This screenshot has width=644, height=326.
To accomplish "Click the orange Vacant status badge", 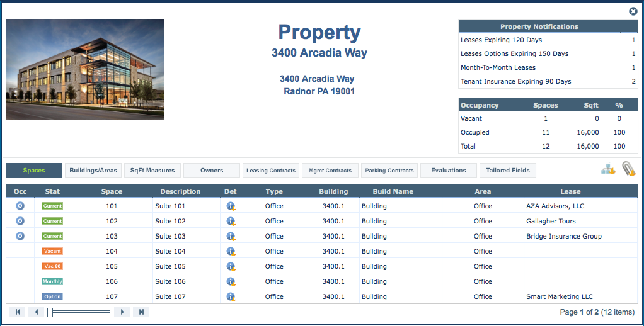I will click(x=52, y=251).
